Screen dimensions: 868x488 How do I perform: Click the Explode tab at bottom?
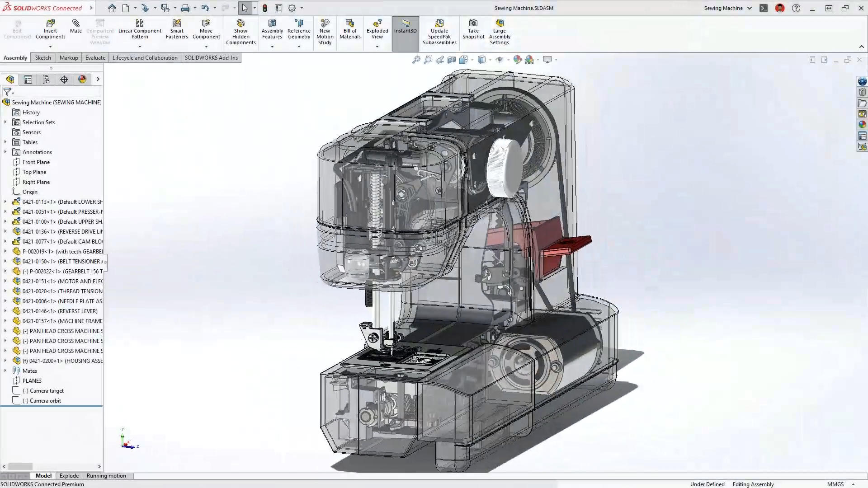pos(69,475)
